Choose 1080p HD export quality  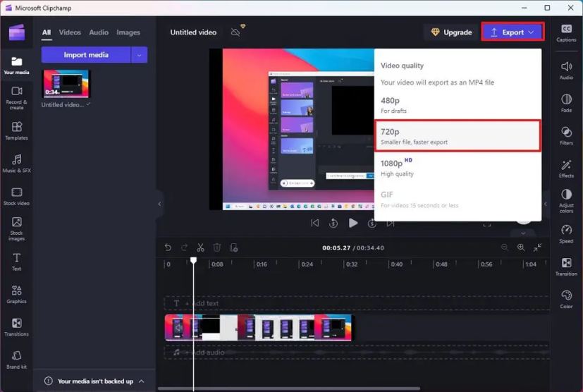click(x=458, y=168)
